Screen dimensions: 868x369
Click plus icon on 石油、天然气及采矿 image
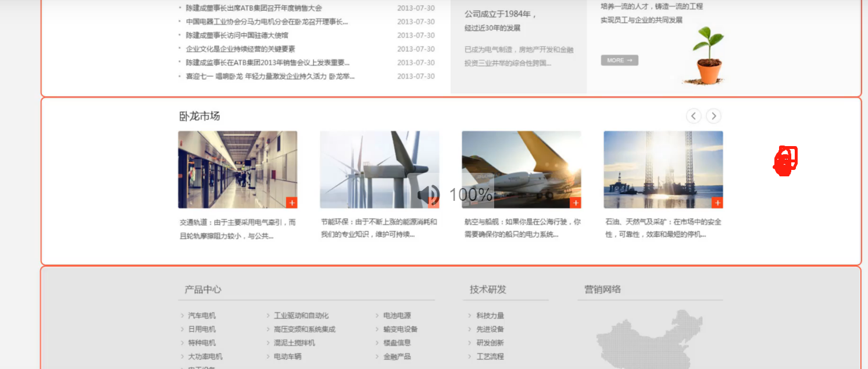[717, 203]
